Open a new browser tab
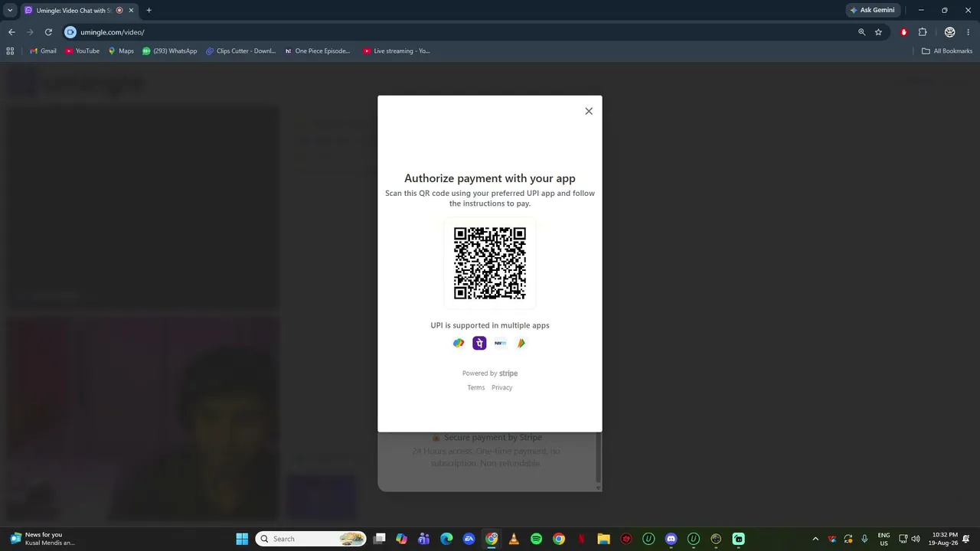The image size is (980, 551). (x=149, y=10)
